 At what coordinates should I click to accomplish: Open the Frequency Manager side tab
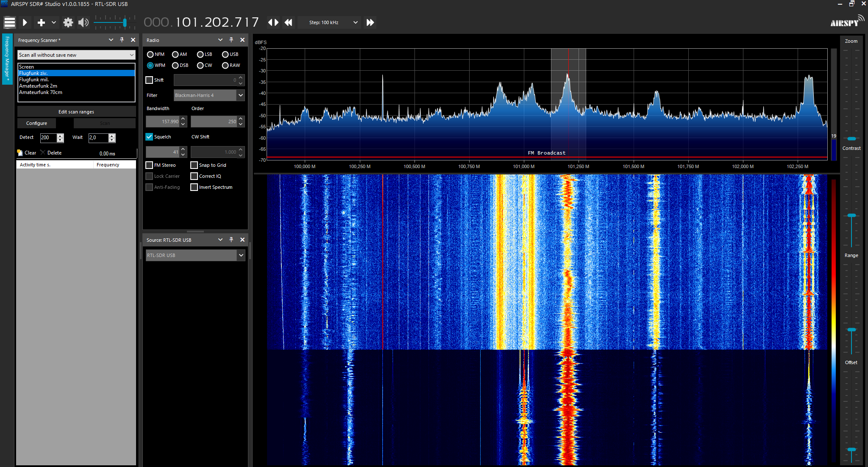point(7,59)
